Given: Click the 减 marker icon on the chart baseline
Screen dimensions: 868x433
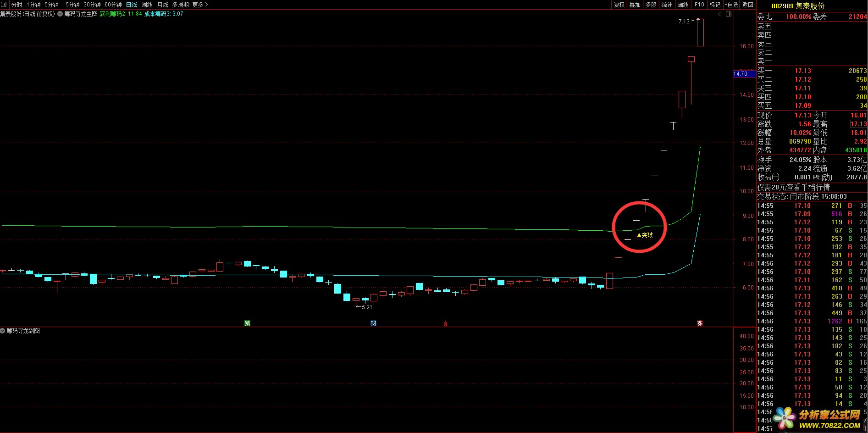Looking at the screenshot, I should pos(247,323).
